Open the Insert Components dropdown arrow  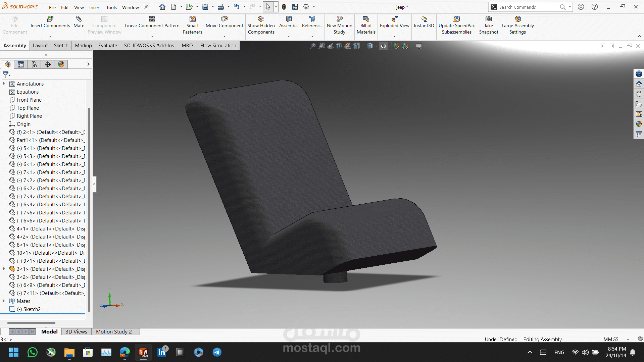coord(50,36)
